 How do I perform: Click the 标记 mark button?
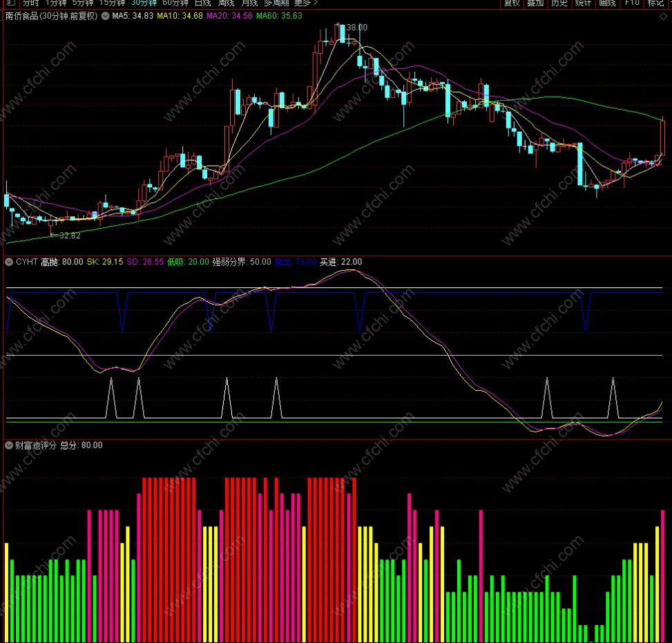[x=655, y=3]
